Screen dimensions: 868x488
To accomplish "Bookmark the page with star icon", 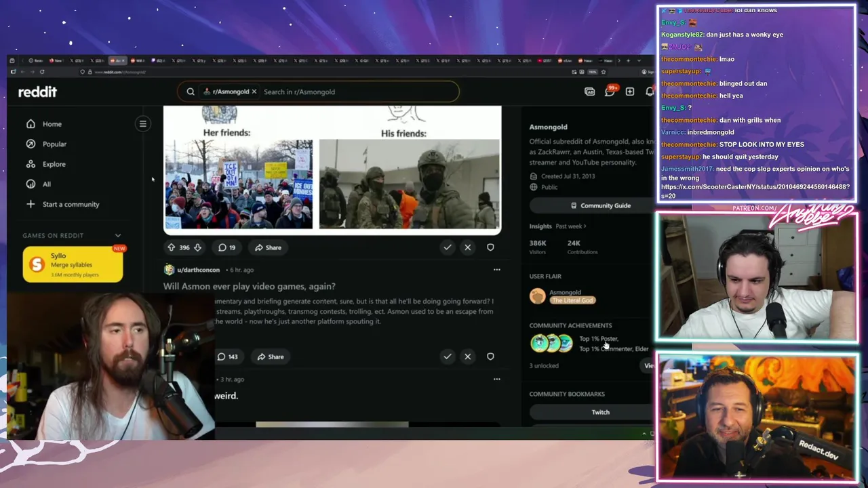I will 603,72.
